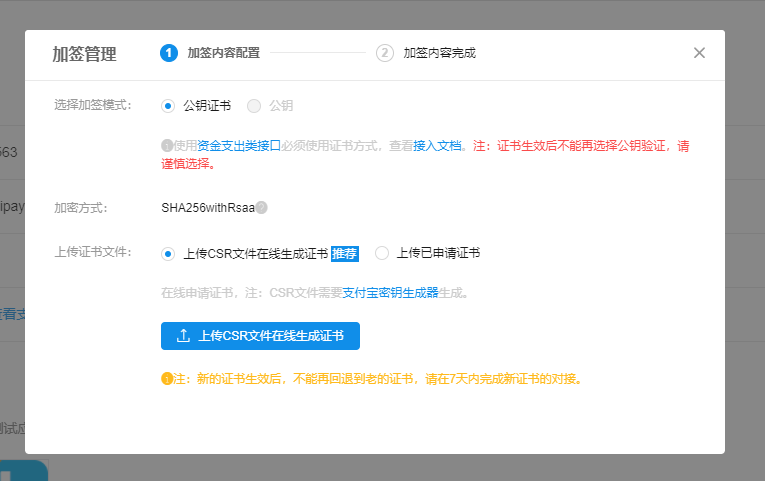The width and height of the screenshot is (765, 481).
Task: Click the step 2 number circle
Action: click(385, 53)
